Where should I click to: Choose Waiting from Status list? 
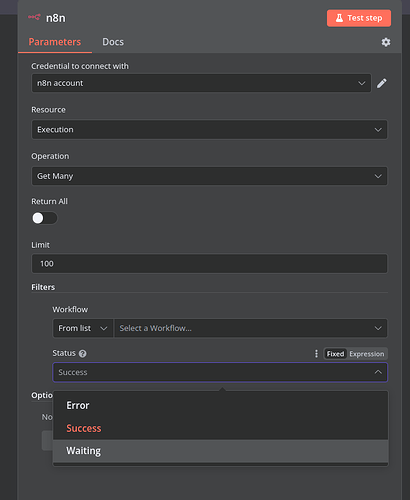click(x=220, y=451)
